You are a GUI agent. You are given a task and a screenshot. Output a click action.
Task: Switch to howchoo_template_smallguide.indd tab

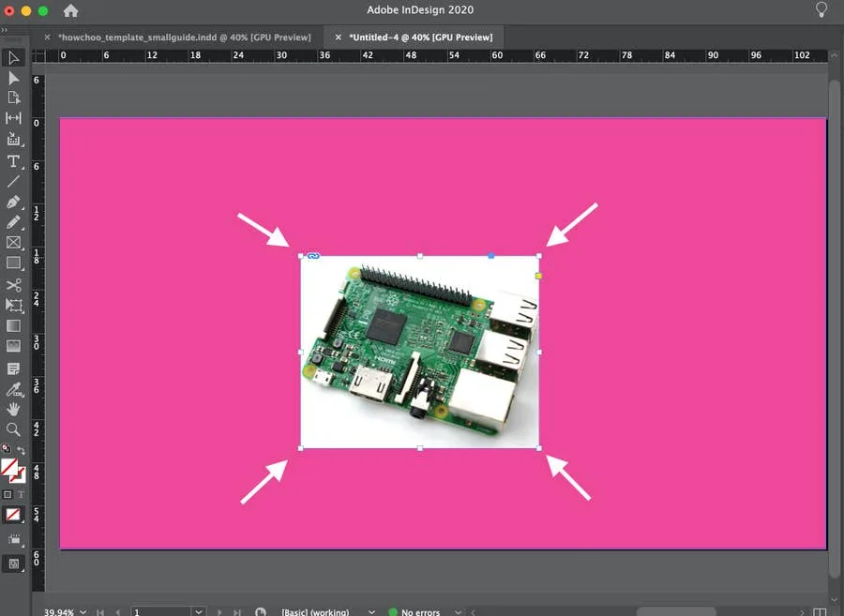[x=184, y=37]
